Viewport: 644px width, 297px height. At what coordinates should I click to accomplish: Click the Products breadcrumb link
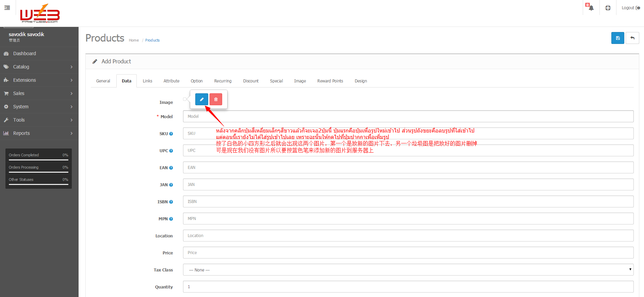pyautogui.click(x=152, y=40)
